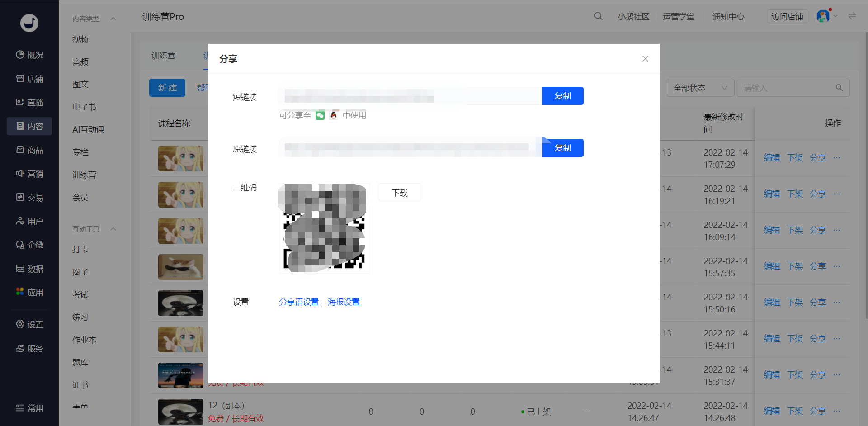Open more actions for 15:57:35 row
The height and width of the screenshot is (426, 868).
pos(837,266)
